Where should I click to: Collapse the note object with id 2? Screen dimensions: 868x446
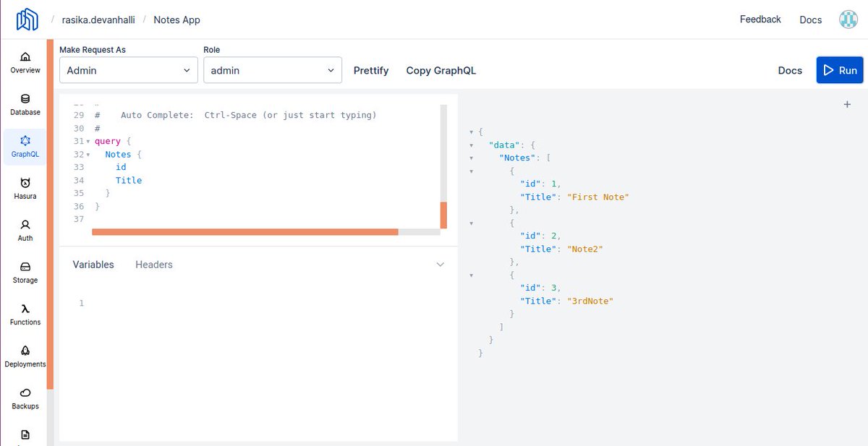(x=472, y=223)
